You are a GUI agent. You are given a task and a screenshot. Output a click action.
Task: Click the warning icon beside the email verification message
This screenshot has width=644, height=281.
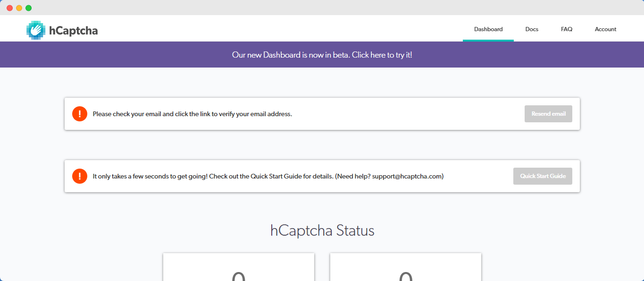tap(80, 114)
